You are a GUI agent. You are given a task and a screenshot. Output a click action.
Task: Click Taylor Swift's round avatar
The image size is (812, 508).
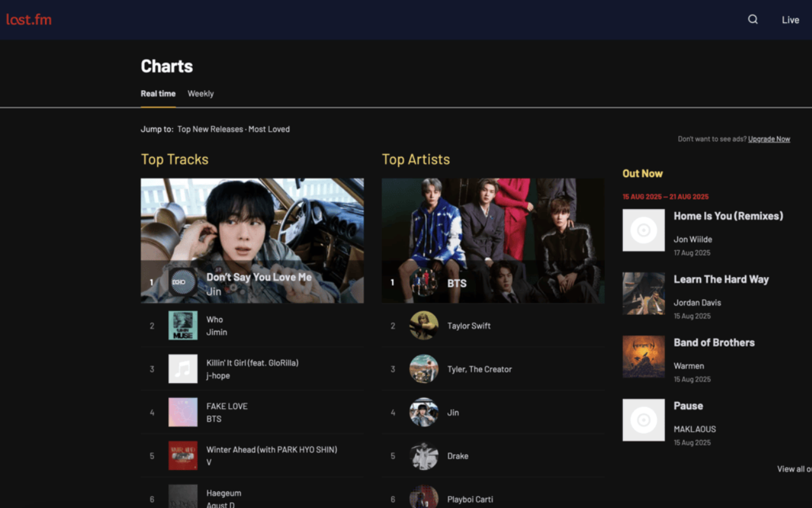point(424,326)
